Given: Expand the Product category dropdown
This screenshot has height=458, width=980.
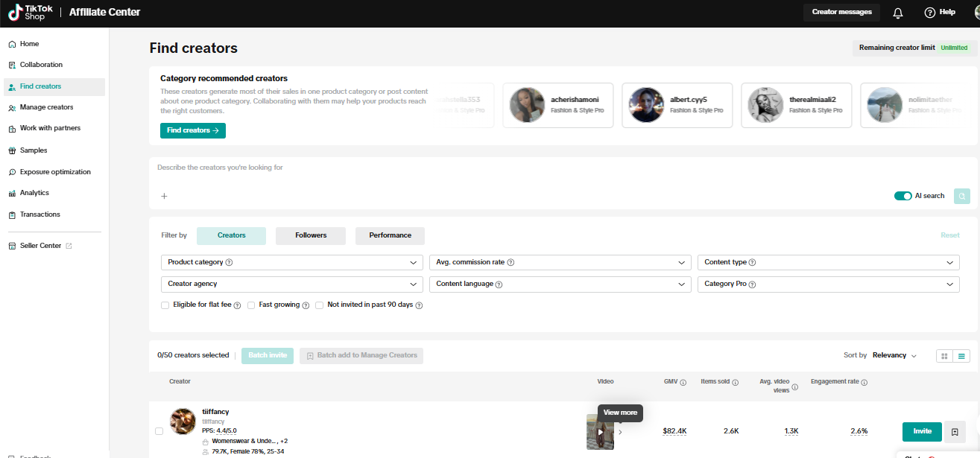Looking at the screenshot, I should point(292,263).
